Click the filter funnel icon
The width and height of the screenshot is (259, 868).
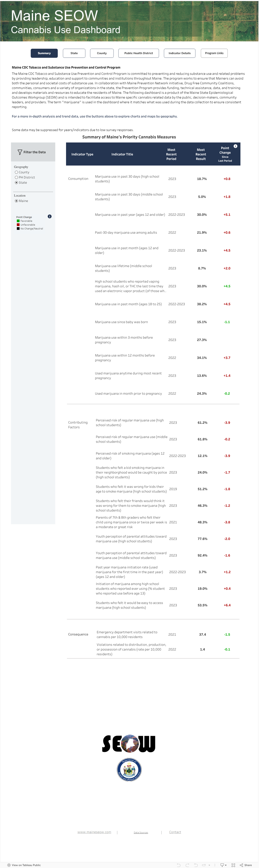click(x=20, y=152)
